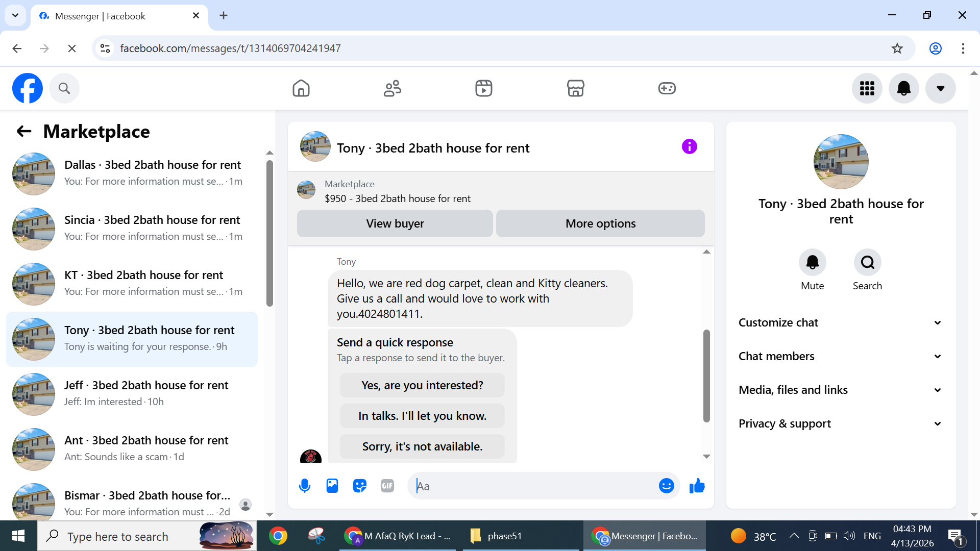Expand Media, files and links section
This screenshot has height=551, width=980.
pyautogui.click(x=841, y=390)
